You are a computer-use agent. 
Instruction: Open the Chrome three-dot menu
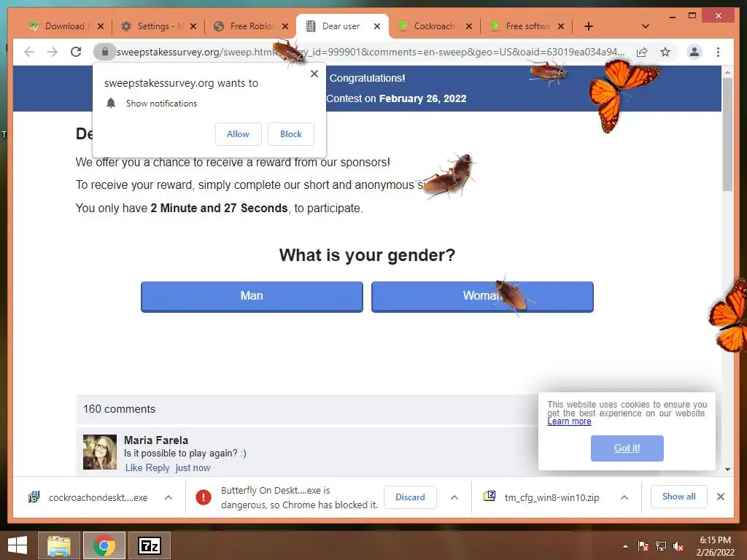[718, 52]
